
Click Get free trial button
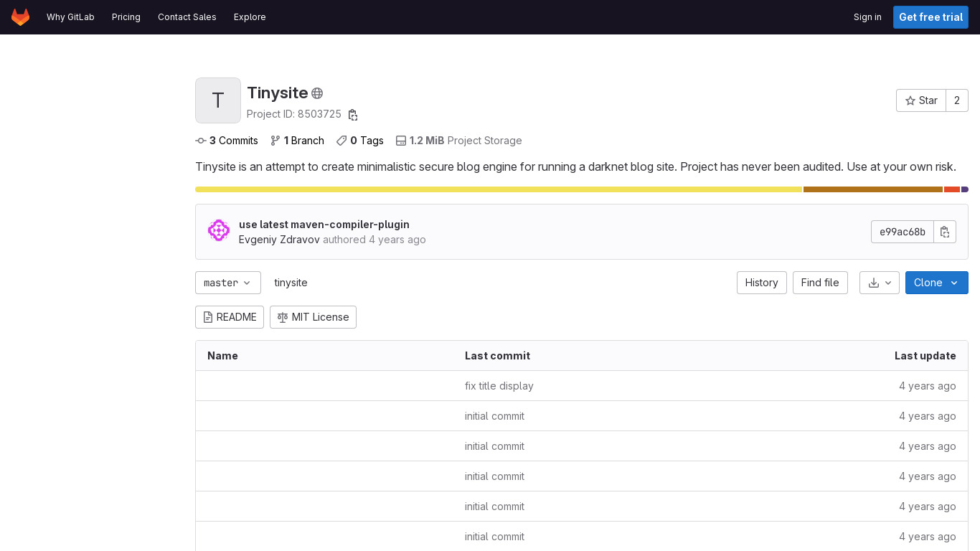[930, 17]
